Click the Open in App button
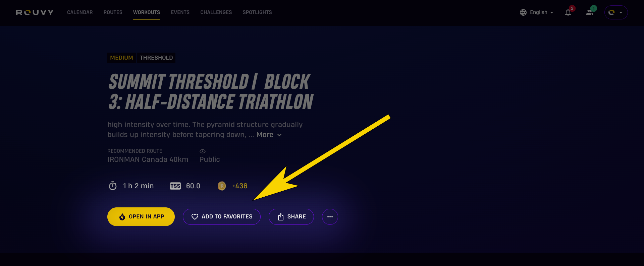Viewport: 644px width, 266px height. 141,217
